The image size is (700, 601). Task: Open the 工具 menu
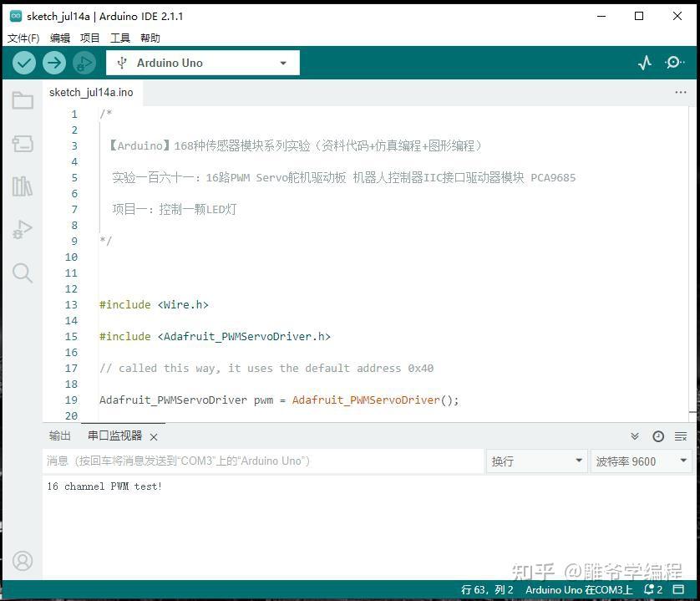tap(120, 38)
